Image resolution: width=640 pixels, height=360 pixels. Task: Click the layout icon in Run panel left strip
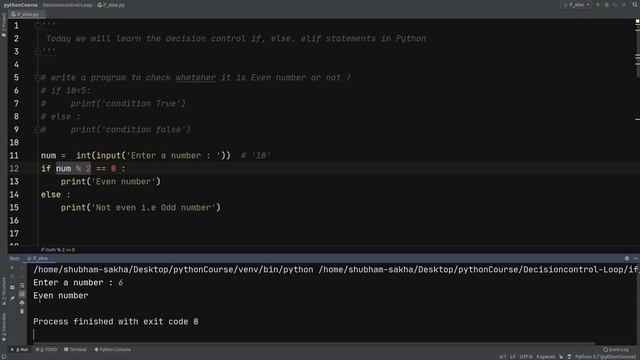pyautogui.click(x=12, y=287)
